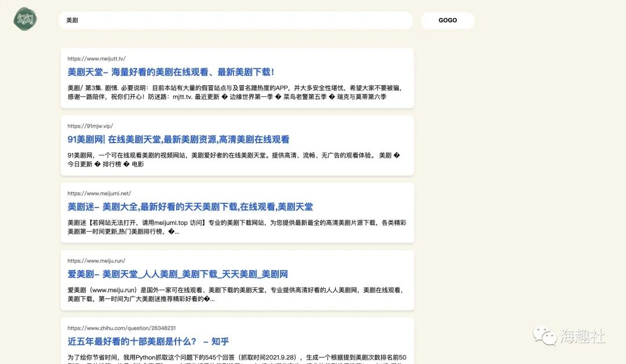Open the 美剧天堂 海量好看的美剧在线观看 result

click(x=170, y=72)
